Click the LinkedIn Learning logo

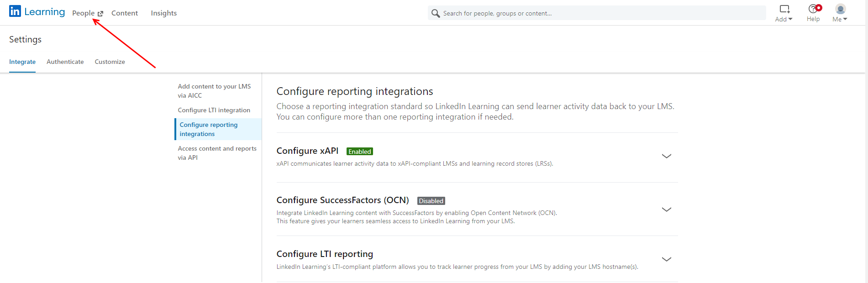(x=37, y=11)
